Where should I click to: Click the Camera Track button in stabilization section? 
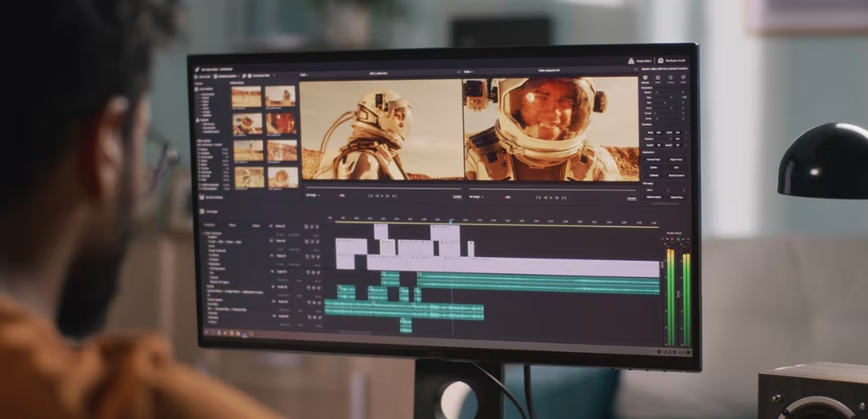pos(652,160)
